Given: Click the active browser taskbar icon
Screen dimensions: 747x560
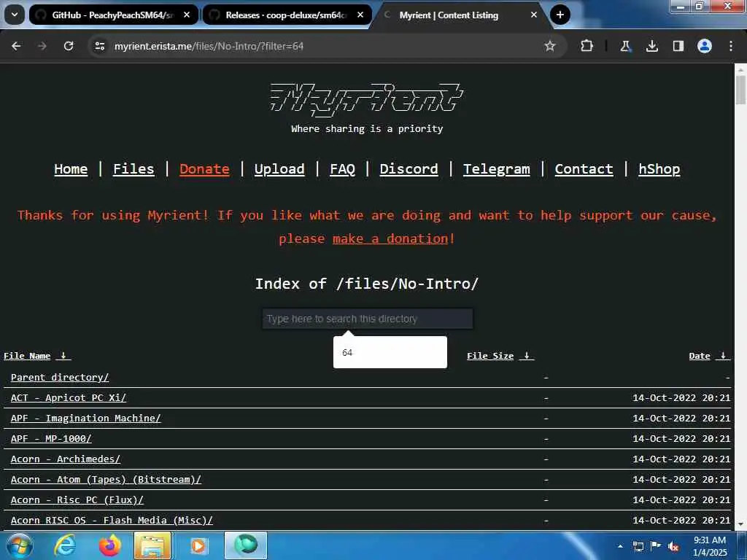Looking at the screenshot, I should click(x=246, y=545).
